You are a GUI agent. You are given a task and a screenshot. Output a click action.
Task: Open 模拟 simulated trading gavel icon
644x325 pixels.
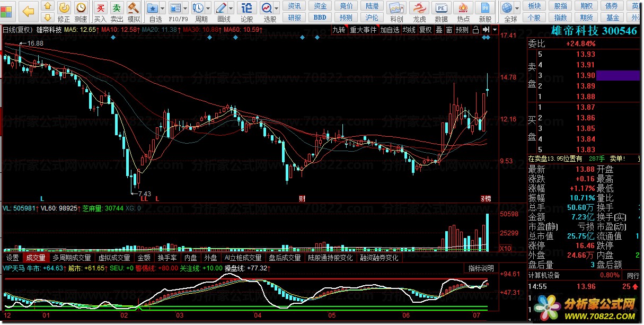click(x=134, y=11)
